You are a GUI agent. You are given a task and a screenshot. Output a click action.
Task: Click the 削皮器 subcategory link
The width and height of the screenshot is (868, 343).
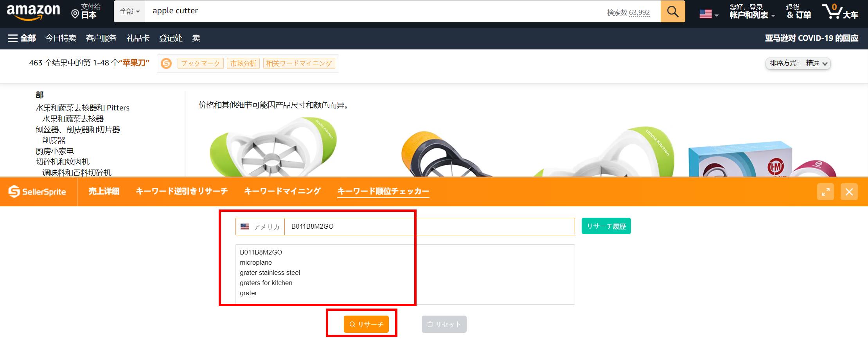pos(54,140)
